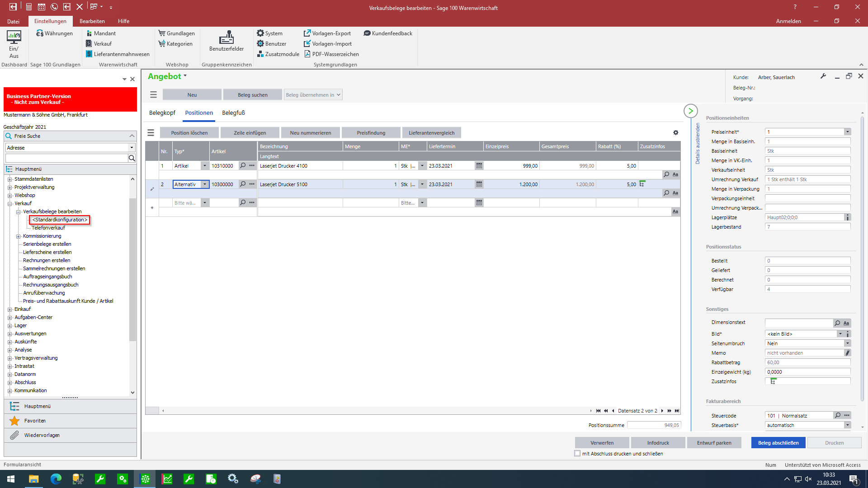
Task: Open Benutzerfelder dialog
Action: (x=226, y=41)
